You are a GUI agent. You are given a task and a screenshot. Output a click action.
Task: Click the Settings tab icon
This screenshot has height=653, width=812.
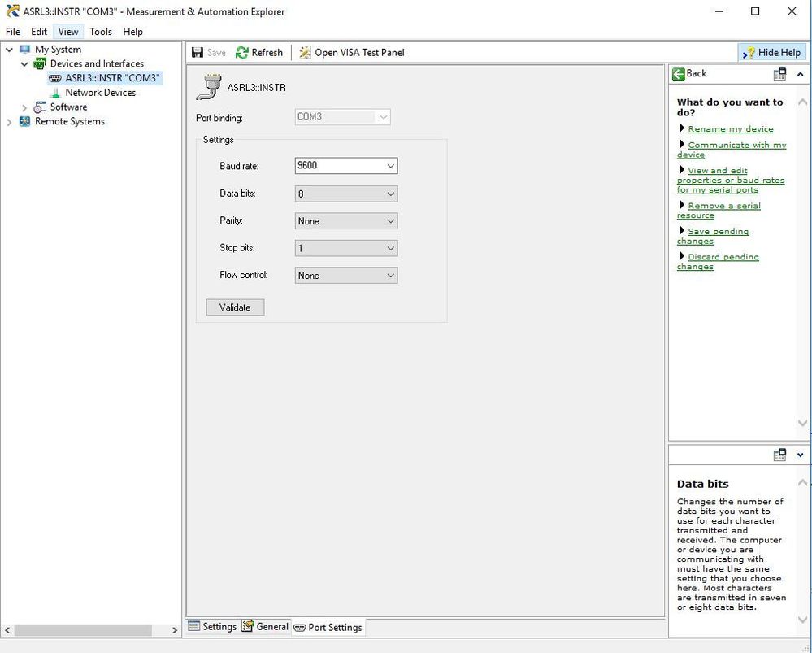coord(193,626)
